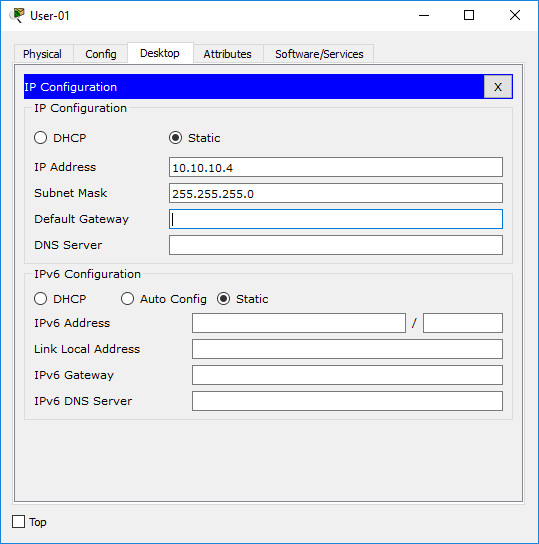Open the Config tab
The width and height of the screenshot is (539, 544).
pyautogui.click(x=101, y=54)
